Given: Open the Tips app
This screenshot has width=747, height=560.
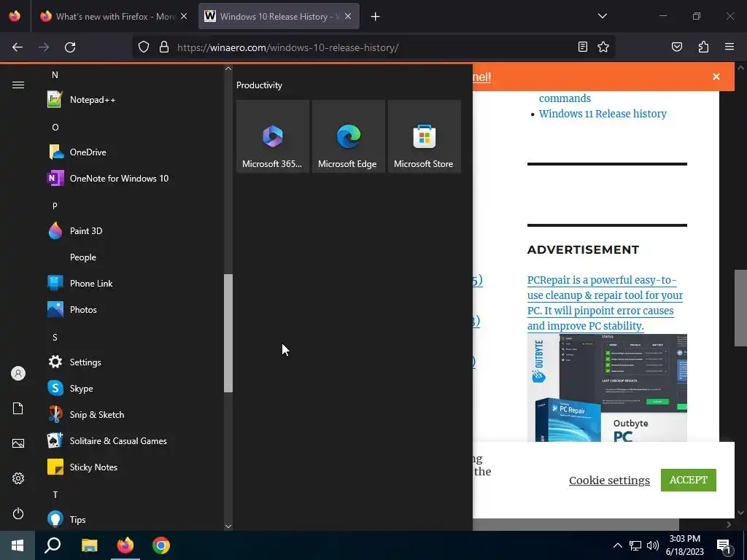Looking at the screenshot, I should (x=133, y=519).
